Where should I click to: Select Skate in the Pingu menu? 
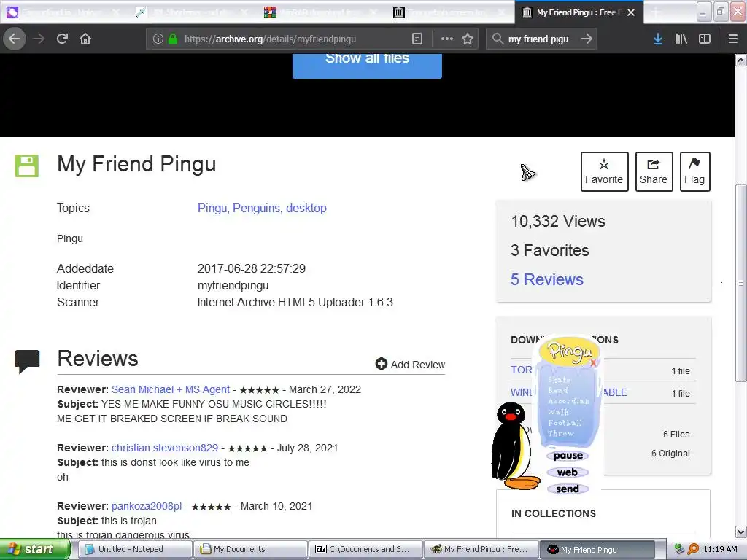(x=559, y=379)
